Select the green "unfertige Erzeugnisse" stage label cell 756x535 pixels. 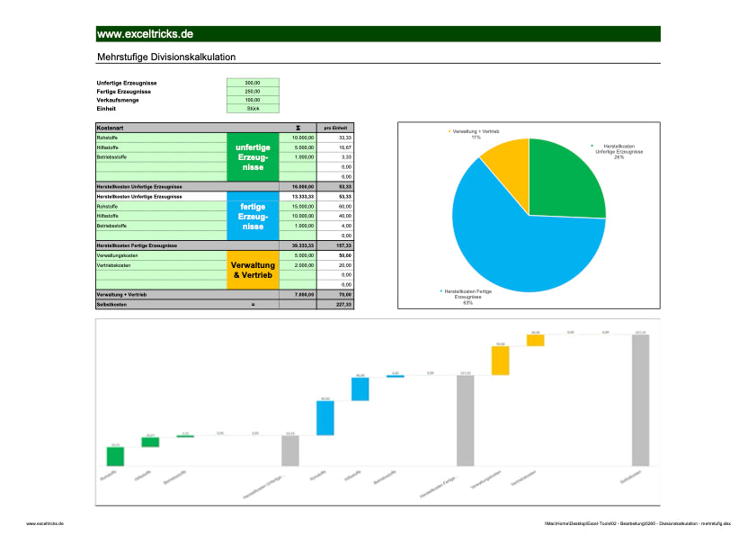[253, 158]
